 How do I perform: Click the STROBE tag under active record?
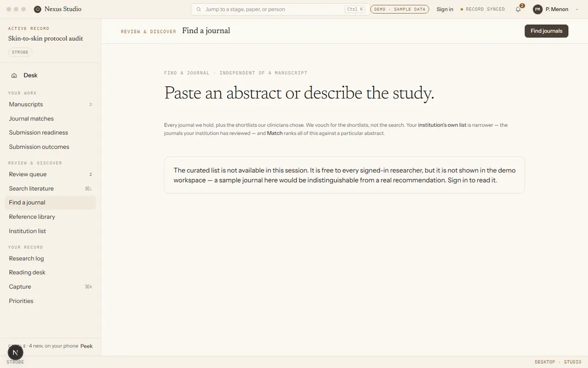[x=20, y=52]
